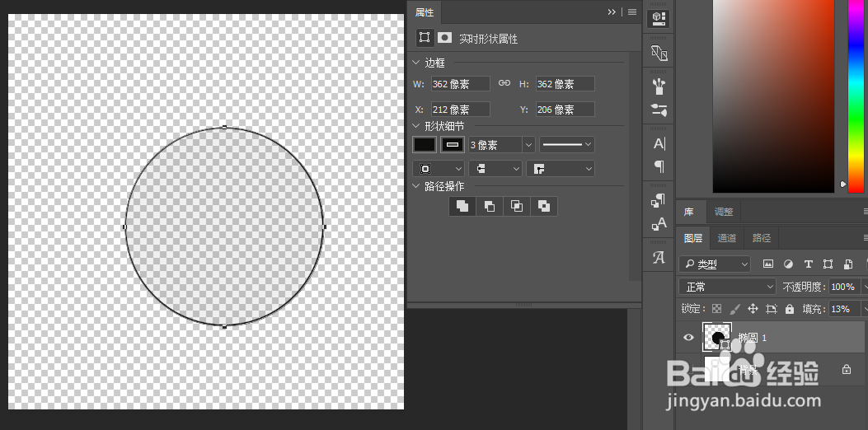Screen dimensions: 868x430
Task: Open the Character panel icon
Action: point(659,144)
